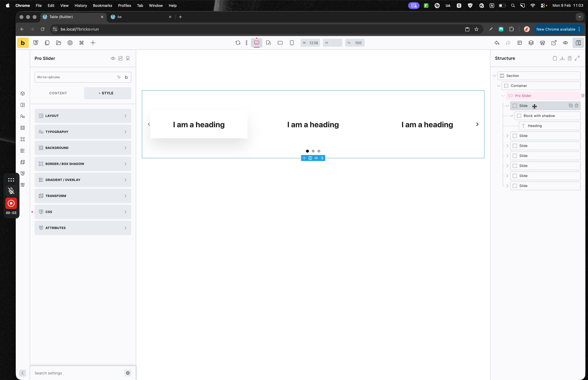Toggle element visibility eye in Pro Slider panel
Screen dimensions: 588x380
tap(113, 58)
